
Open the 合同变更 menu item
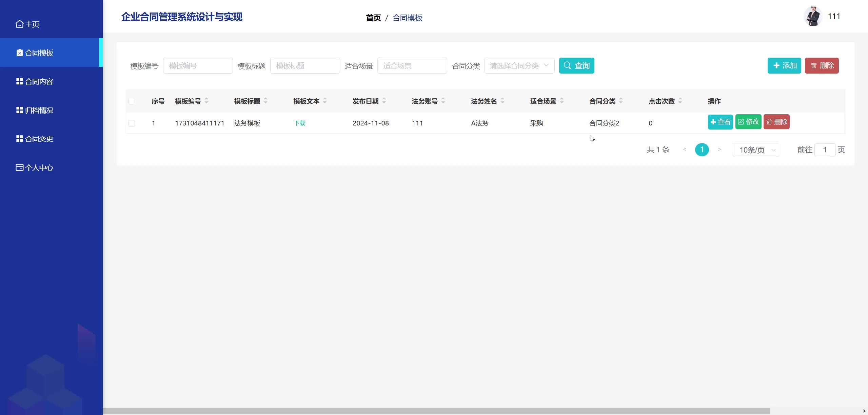pos(39,139)
